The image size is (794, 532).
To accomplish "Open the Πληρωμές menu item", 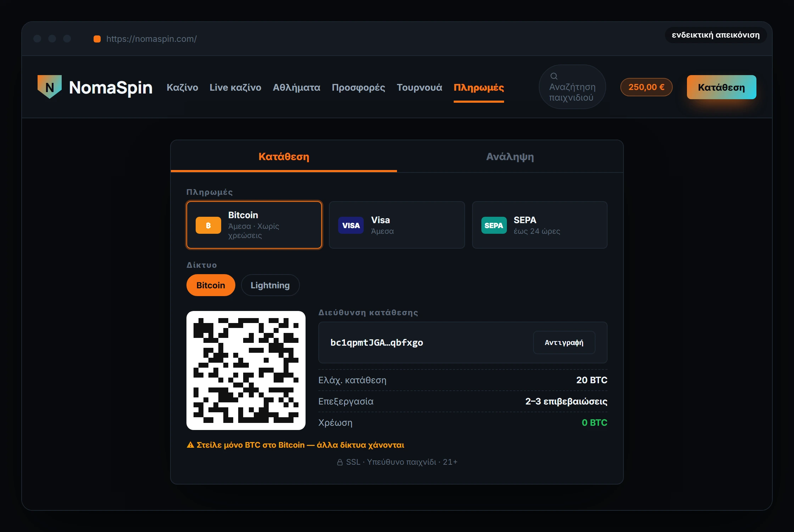I will [479, 87].
